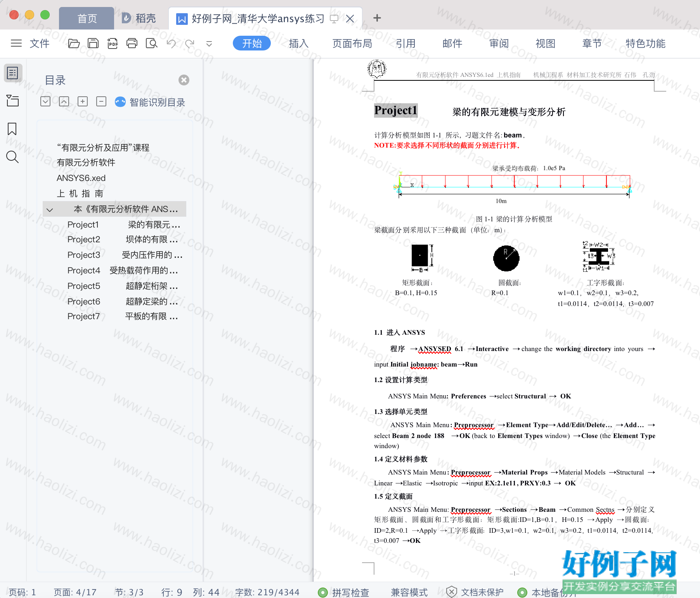Click the circular cross-section figure
Screen dimensions: 700x598
click(x=506, y=258)
